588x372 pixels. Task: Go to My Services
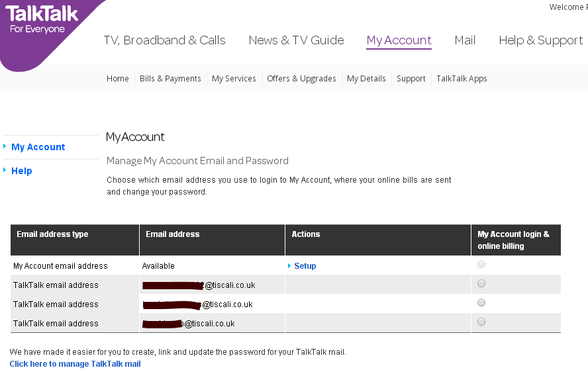coord(234,79)
